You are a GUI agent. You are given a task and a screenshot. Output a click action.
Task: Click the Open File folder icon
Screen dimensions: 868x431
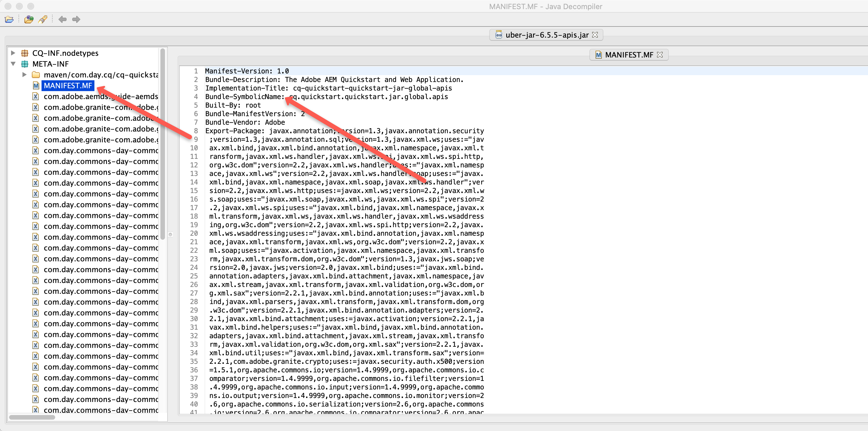[9, 20]
